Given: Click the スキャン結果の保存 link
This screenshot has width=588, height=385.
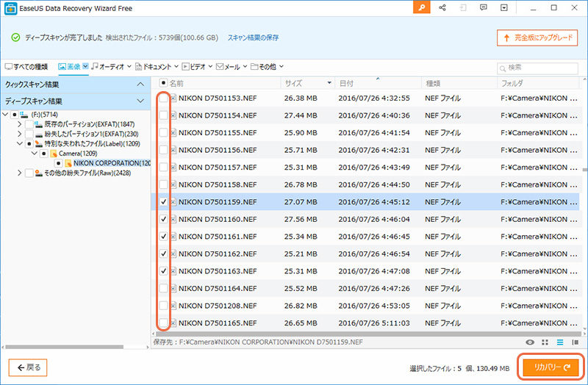Looking at the screenshot, I should coord(253,37).
